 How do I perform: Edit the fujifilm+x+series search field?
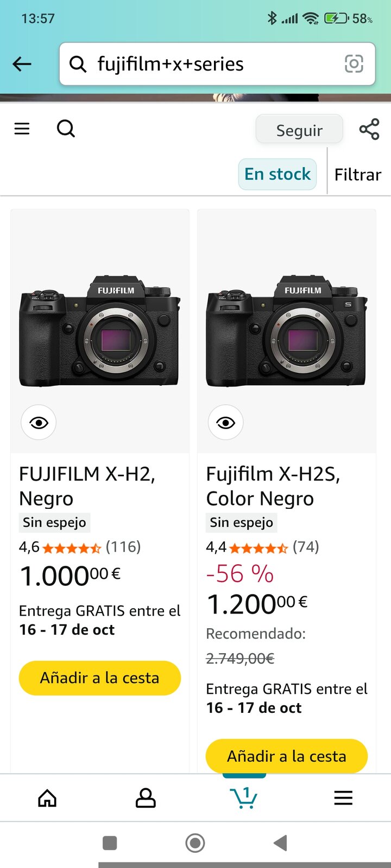[x=212, y=64]
